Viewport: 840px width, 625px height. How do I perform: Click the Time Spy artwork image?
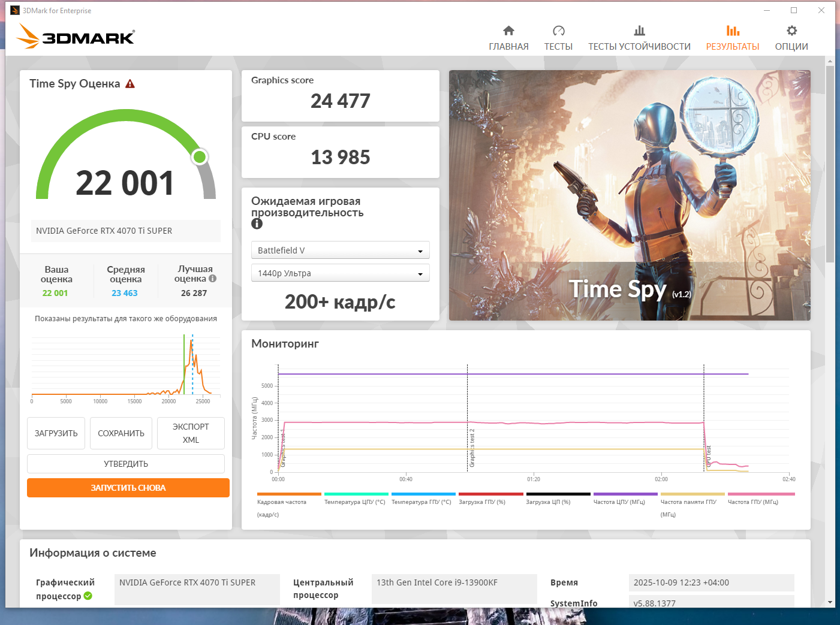click(630, 195)
